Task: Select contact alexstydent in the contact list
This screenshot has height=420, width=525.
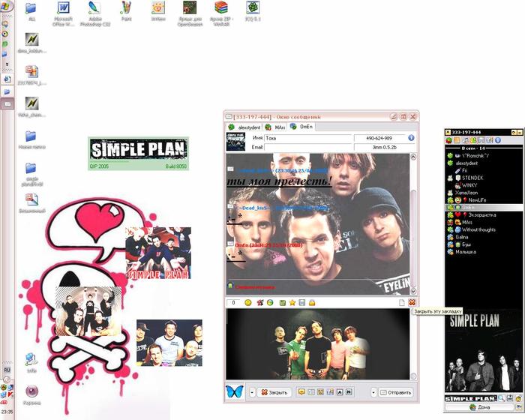Action: click(x=484, y=163)
